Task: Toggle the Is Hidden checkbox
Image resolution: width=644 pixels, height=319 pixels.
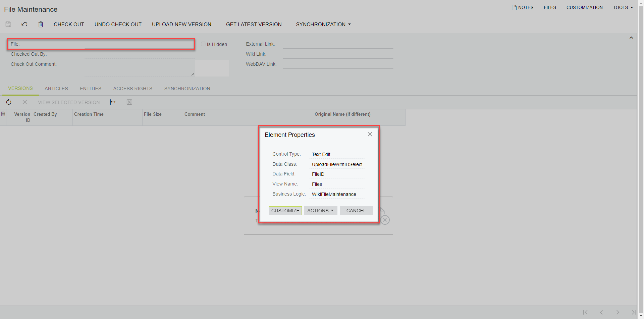Action: click(x=203, y=44)
